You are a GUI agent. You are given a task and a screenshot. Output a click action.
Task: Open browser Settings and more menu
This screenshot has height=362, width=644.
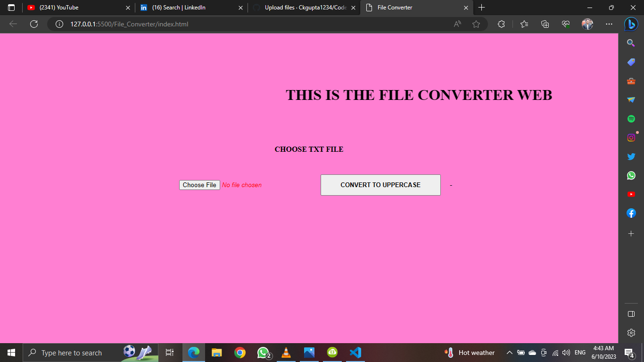pos(609,24)
